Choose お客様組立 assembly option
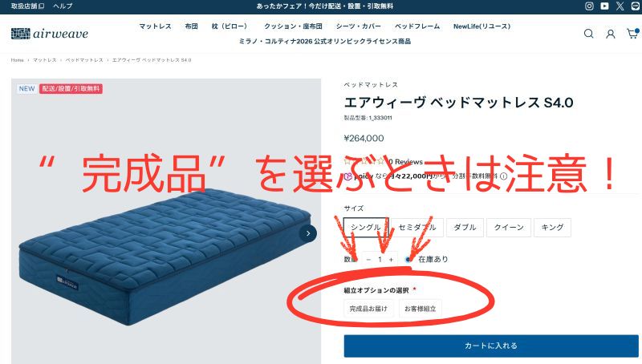This screenshot has height=364, width=642. [x=420, y=309]
